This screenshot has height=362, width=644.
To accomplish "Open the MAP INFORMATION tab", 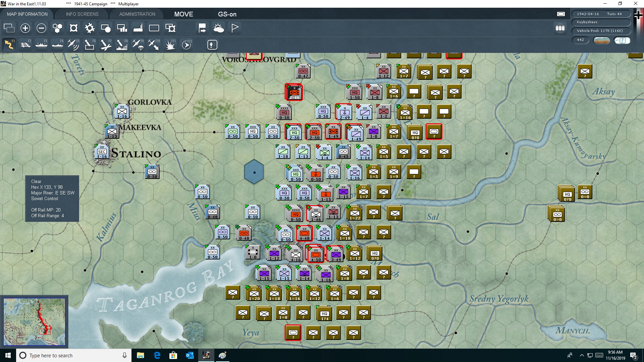I will point(27,14).
